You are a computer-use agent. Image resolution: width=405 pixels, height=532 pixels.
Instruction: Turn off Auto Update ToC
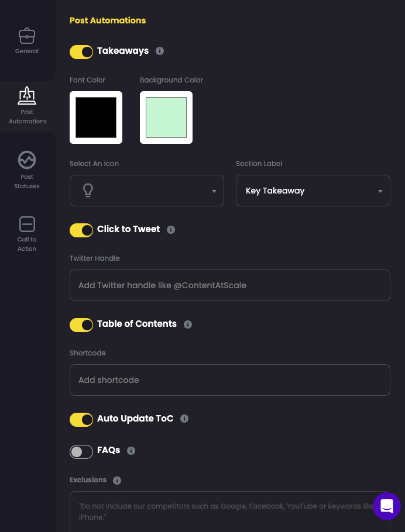tap(81, 420)
